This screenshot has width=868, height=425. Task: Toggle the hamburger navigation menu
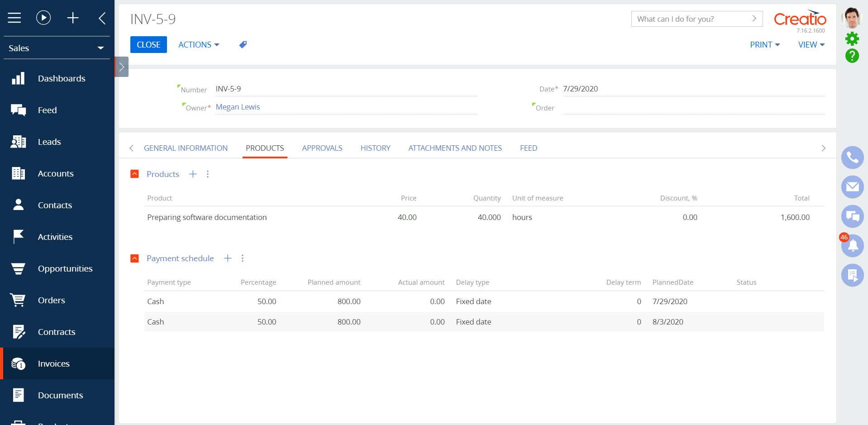click(14, 18)
